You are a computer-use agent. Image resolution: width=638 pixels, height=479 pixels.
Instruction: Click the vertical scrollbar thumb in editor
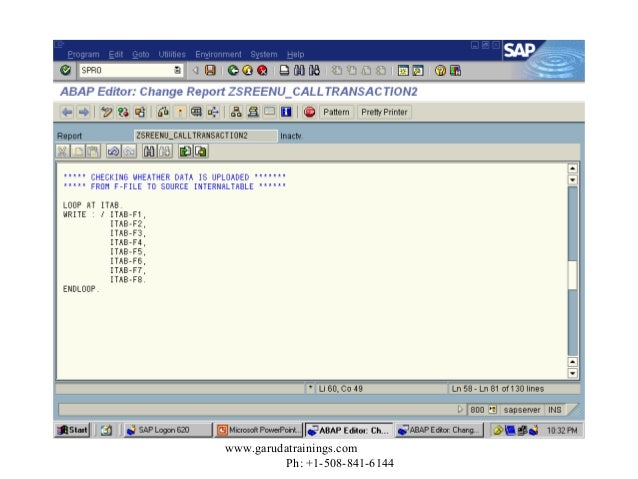(572, 275)
